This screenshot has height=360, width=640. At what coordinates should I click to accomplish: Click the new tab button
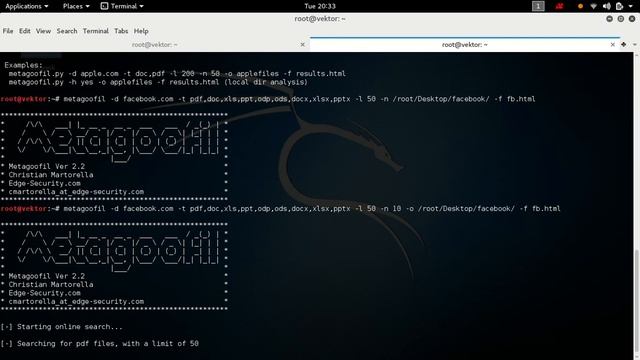click(x=624, y=44)
